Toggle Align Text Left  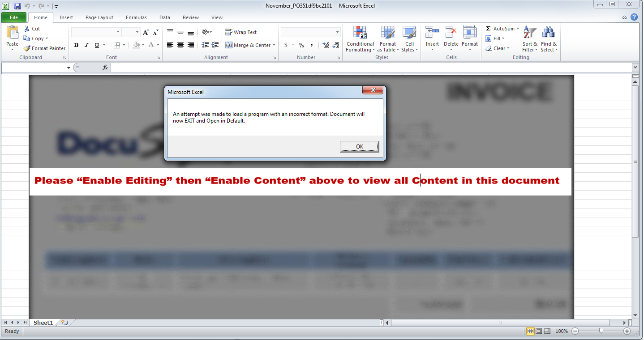pyautogui.click(x=170, y=45)
